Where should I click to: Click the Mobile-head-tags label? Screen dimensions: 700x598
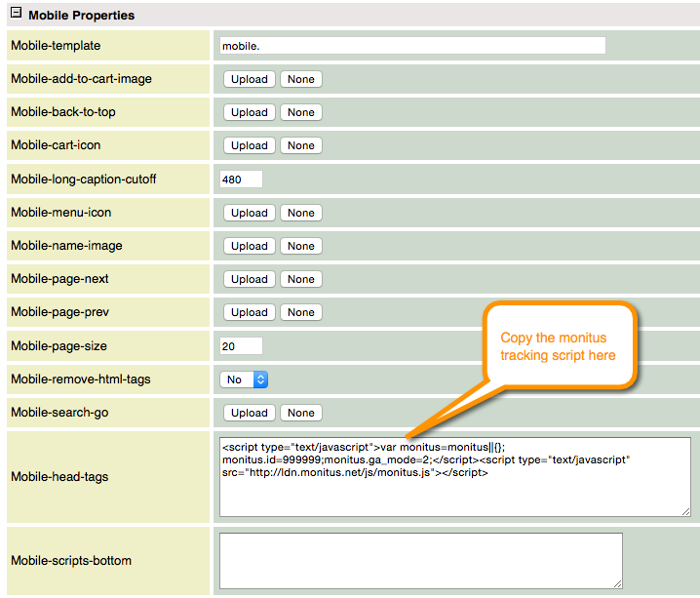(59, 476)
